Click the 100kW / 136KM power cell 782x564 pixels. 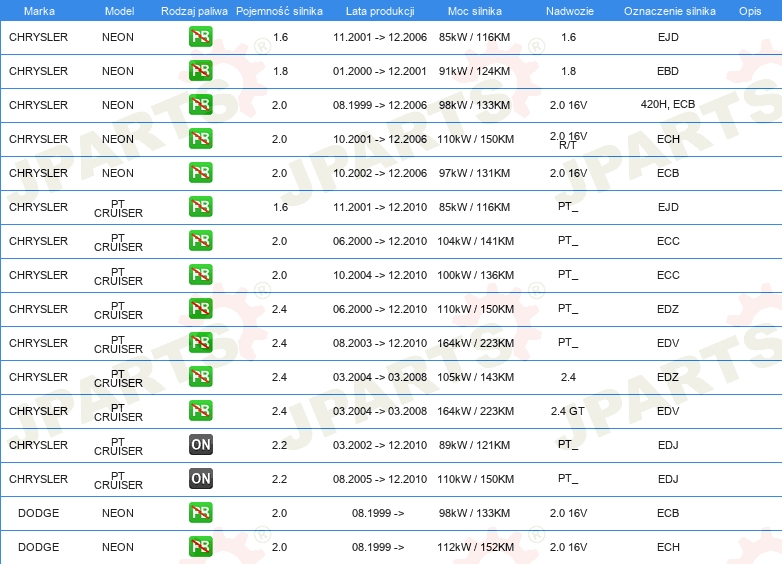click(475, 275)
